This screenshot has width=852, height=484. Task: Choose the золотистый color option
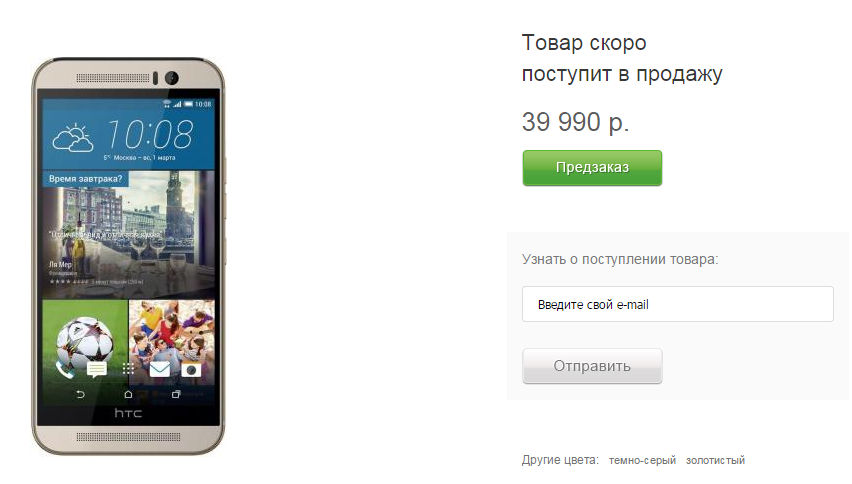715,460
